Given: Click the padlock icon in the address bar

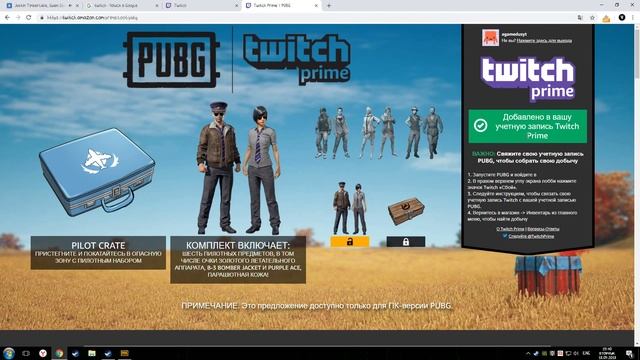Looking at the screenshot, I should (x=42, y=18).
